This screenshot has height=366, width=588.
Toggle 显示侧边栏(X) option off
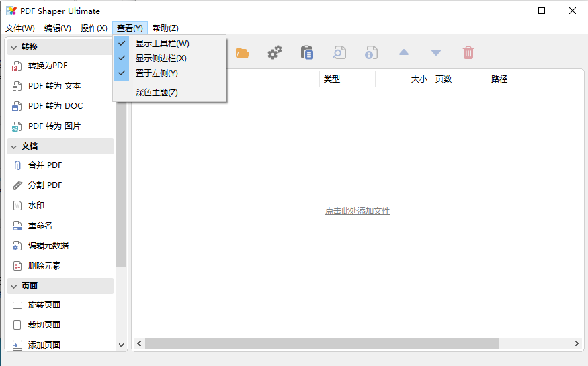(169, 58)
